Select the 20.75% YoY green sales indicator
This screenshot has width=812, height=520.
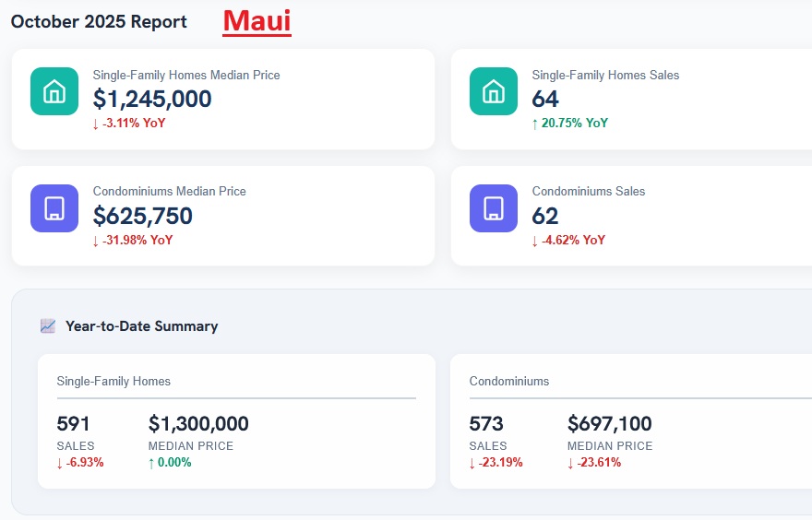click(x=569, y=123)
